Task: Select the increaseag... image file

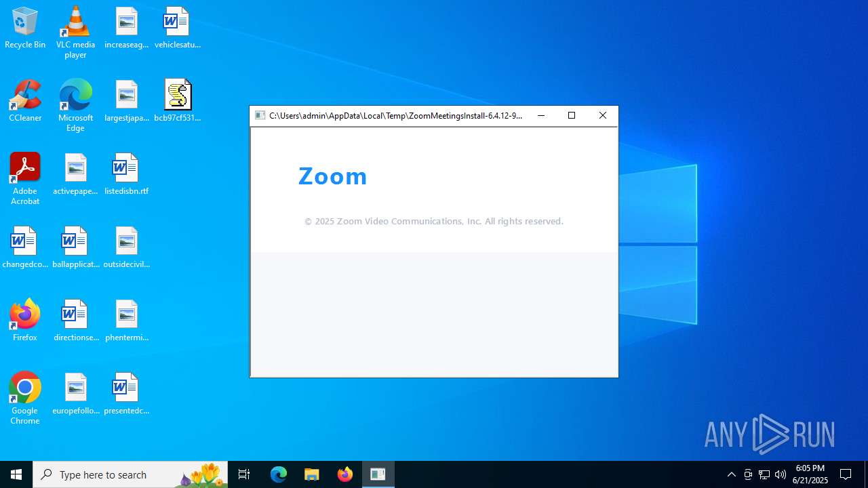Action: [127, 28]
